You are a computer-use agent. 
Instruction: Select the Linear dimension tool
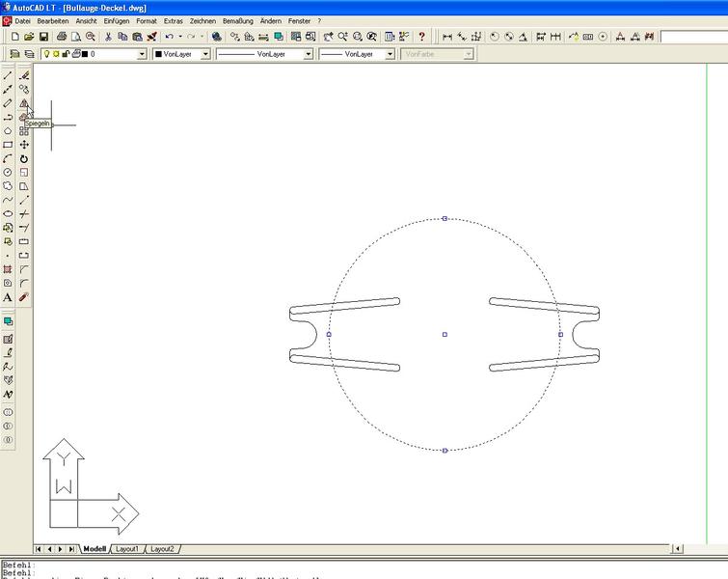(x=447, y=37)
